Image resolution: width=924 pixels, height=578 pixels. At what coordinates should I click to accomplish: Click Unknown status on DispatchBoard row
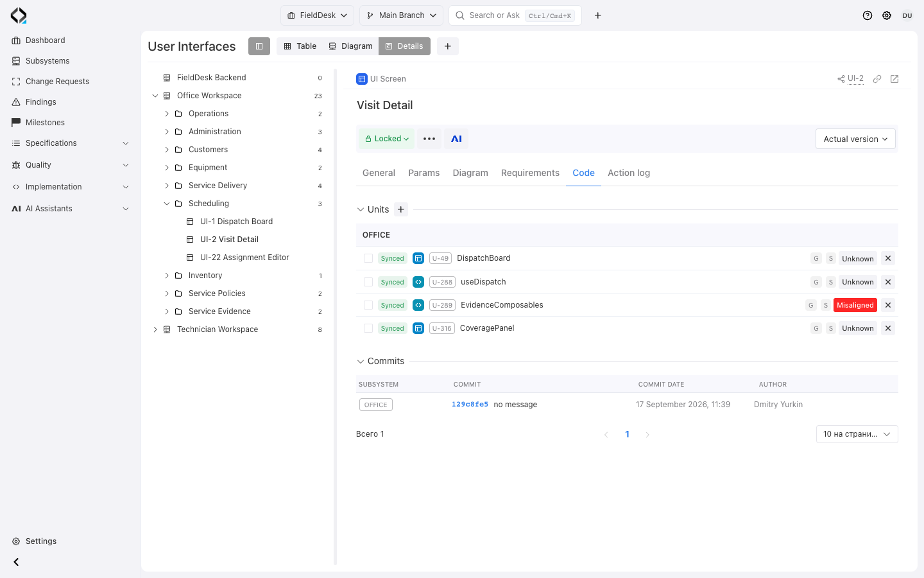pyautogui.click(x=858, y=259)
